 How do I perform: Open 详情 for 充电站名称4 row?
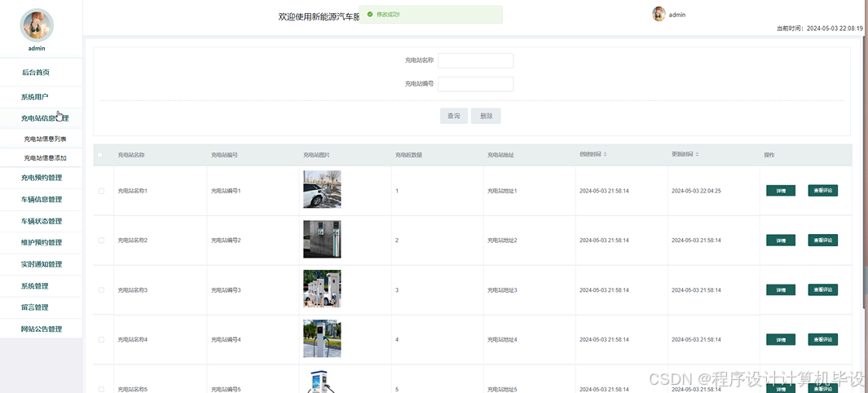pyautogui.click(x=781, y=339)
